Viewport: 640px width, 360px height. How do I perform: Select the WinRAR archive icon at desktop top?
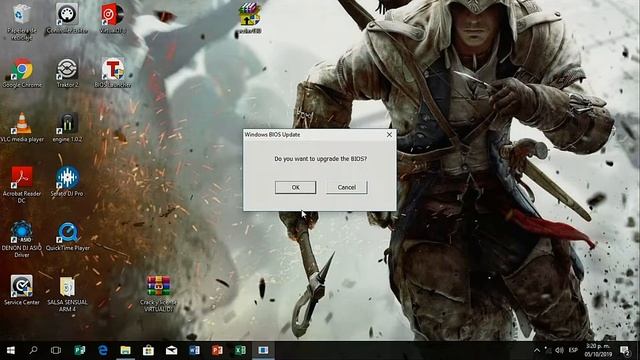point(249,18)
